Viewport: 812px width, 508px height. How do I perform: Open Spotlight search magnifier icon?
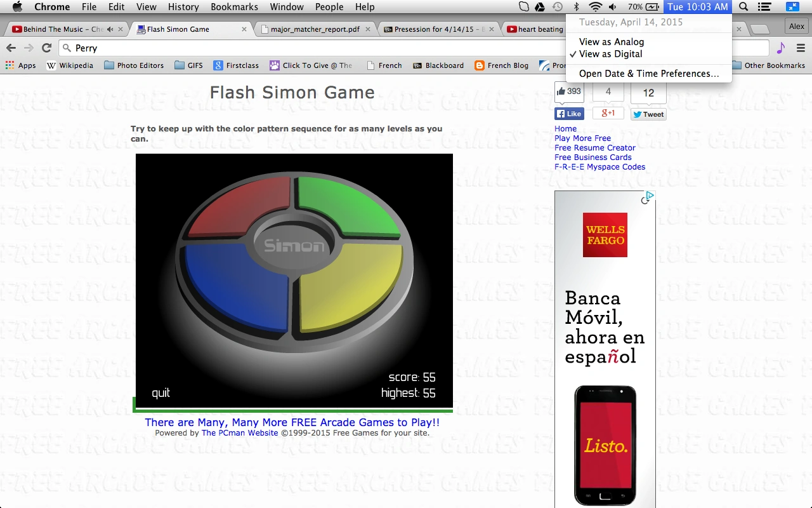(x=743, y=7)
